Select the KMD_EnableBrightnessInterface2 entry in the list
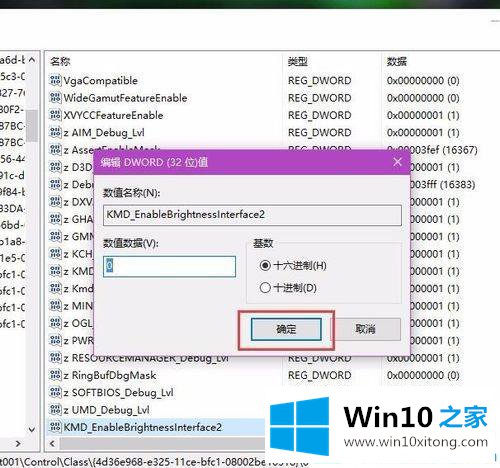Screen dimensions: 500x468 point(142,427)
